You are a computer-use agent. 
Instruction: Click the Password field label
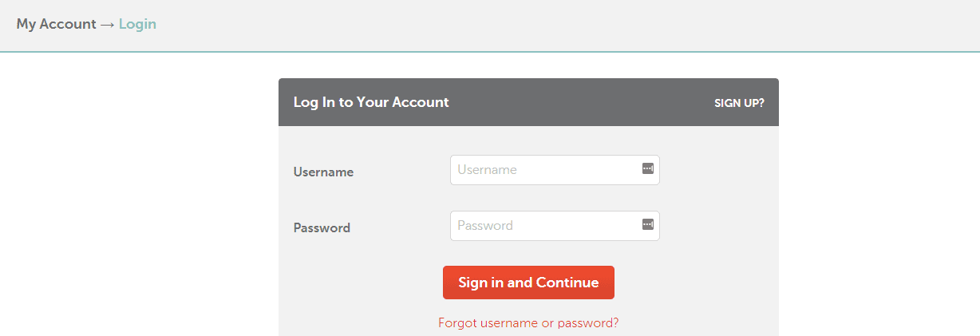(x=322, y=227)
